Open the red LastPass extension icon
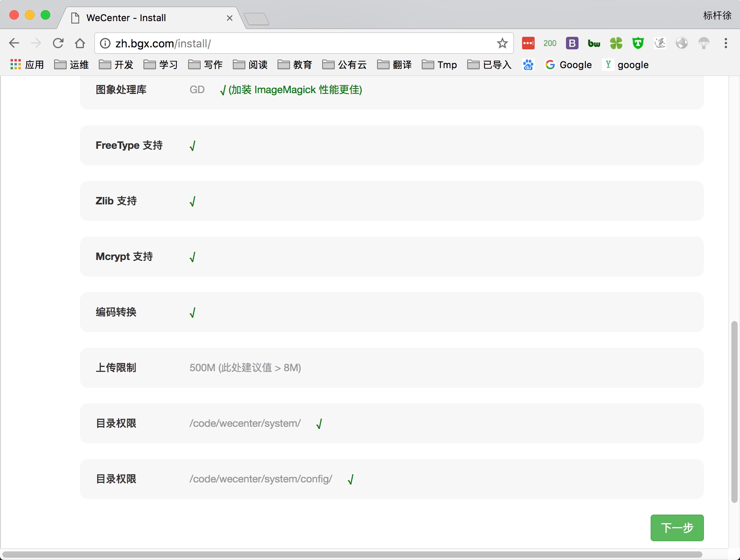The image size is (740, 560). [528, 43]
